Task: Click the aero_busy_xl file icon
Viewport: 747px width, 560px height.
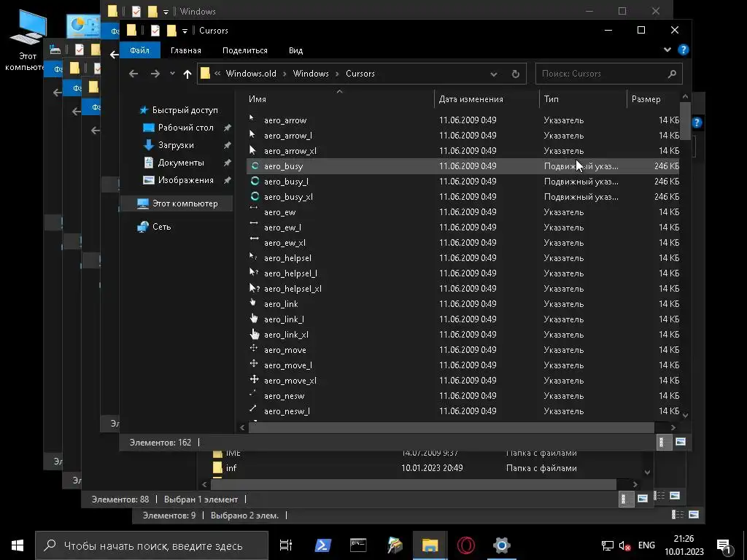Action: click(255, 196)
